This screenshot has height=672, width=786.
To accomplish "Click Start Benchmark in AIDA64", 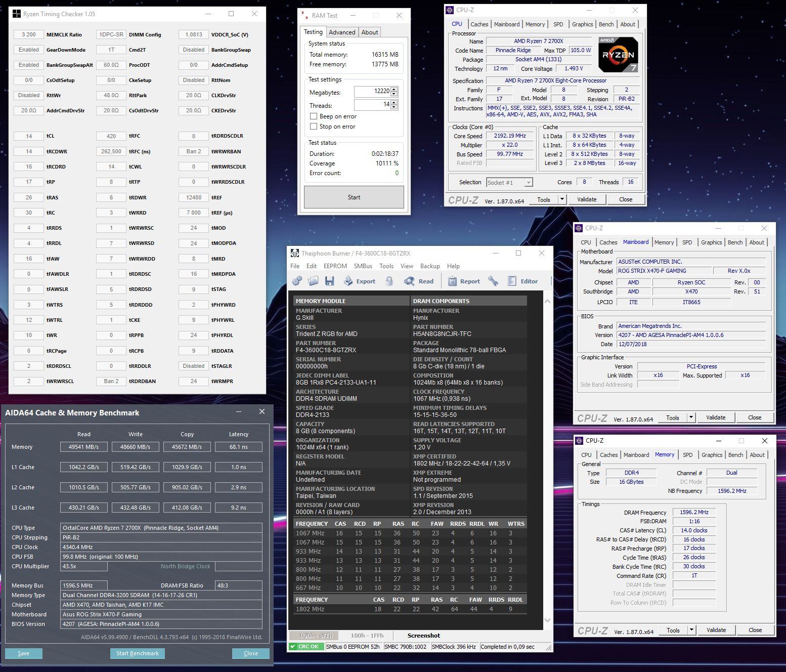I will coord(138,653).
